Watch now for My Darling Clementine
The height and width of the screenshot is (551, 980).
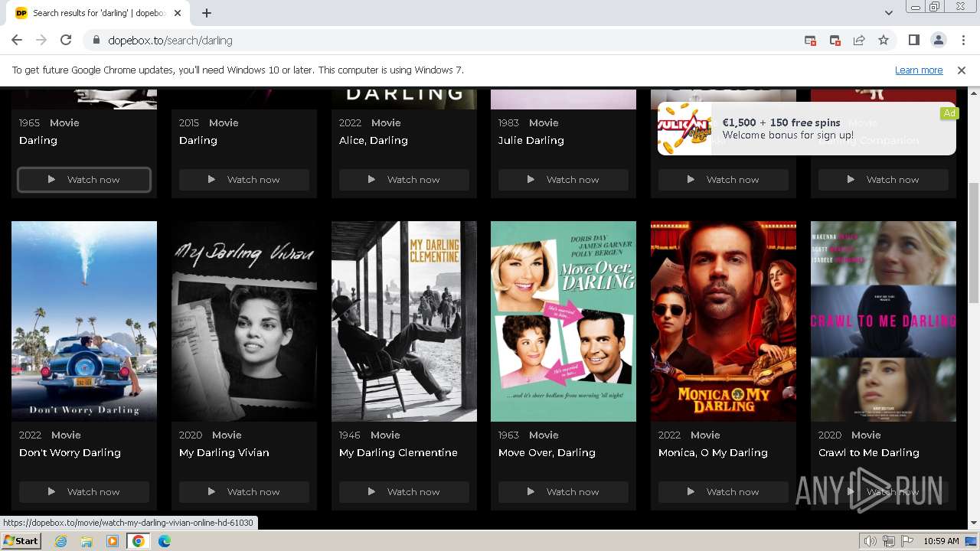tap(404, 492)
